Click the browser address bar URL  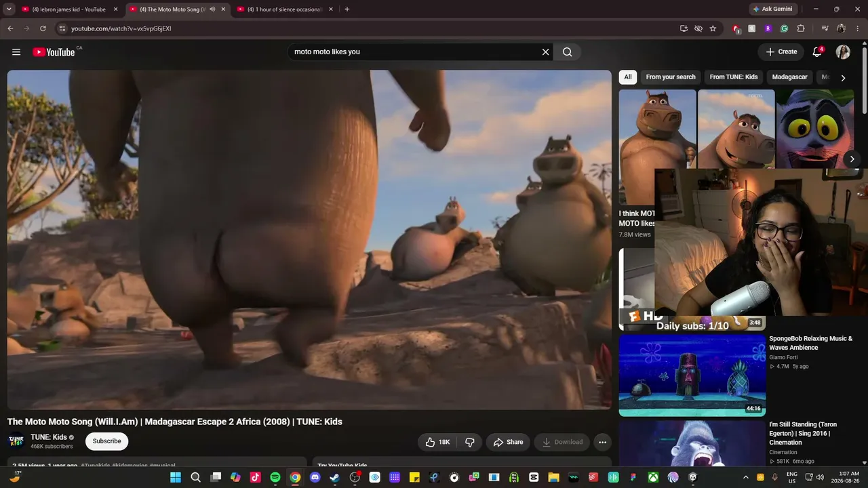click(x=121, y=28)
